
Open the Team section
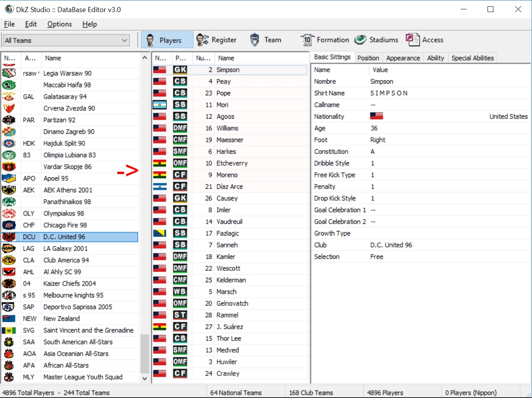[x=265, y=40]
